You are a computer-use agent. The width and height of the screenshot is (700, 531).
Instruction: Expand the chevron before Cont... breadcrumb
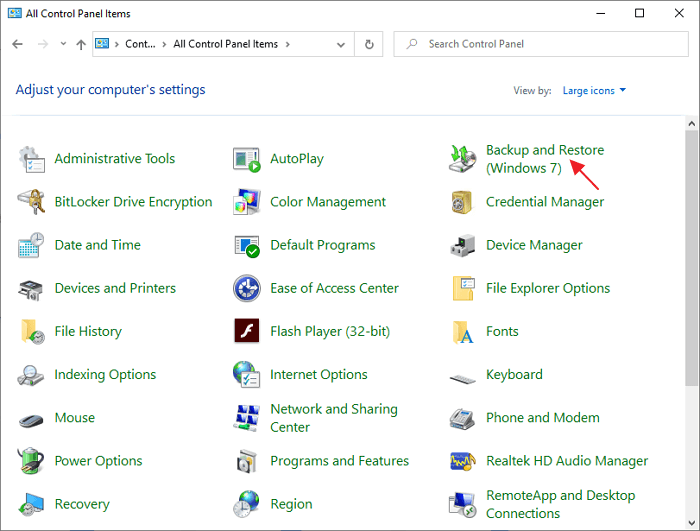tap(117, 44)
